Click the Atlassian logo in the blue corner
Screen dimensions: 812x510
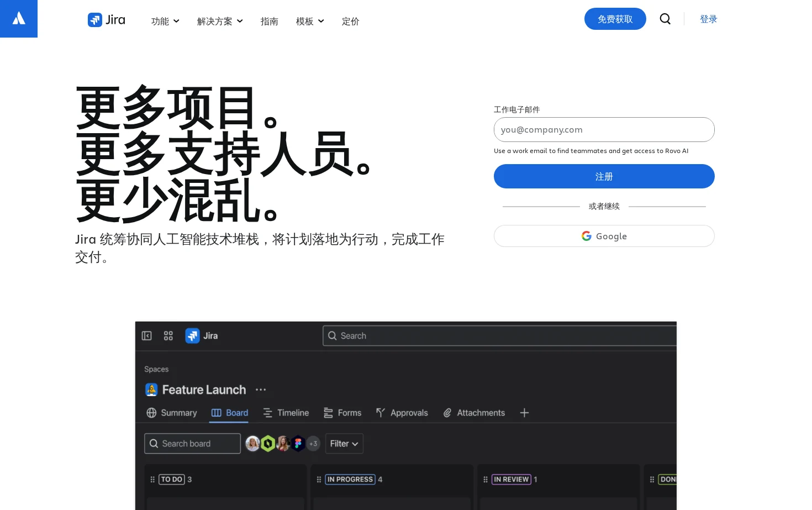click(19, 19)
